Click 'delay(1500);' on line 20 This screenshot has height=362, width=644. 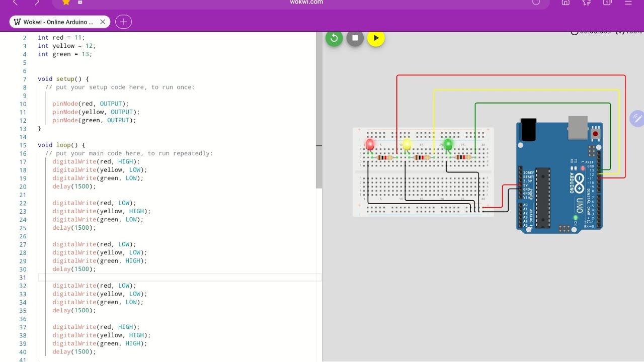pyautogui.click(x=74, y=187)
